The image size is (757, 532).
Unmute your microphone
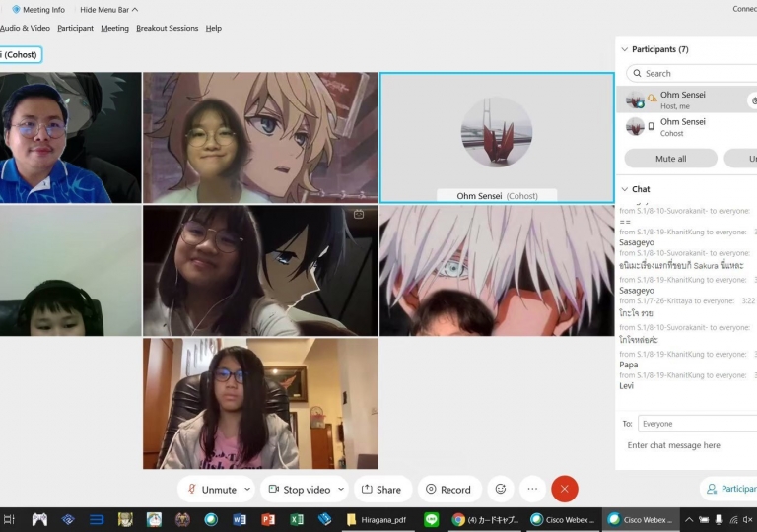pos(212,489)
